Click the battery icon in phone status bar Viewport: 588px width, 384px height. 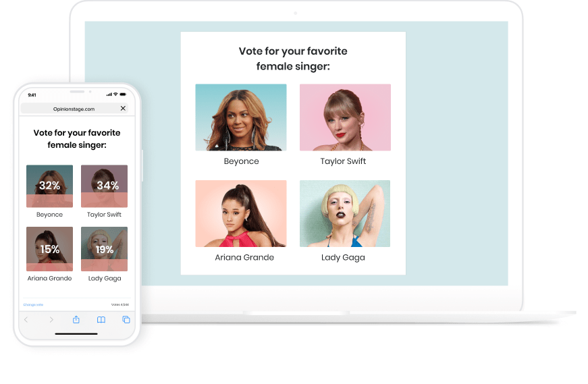point(123,94)
